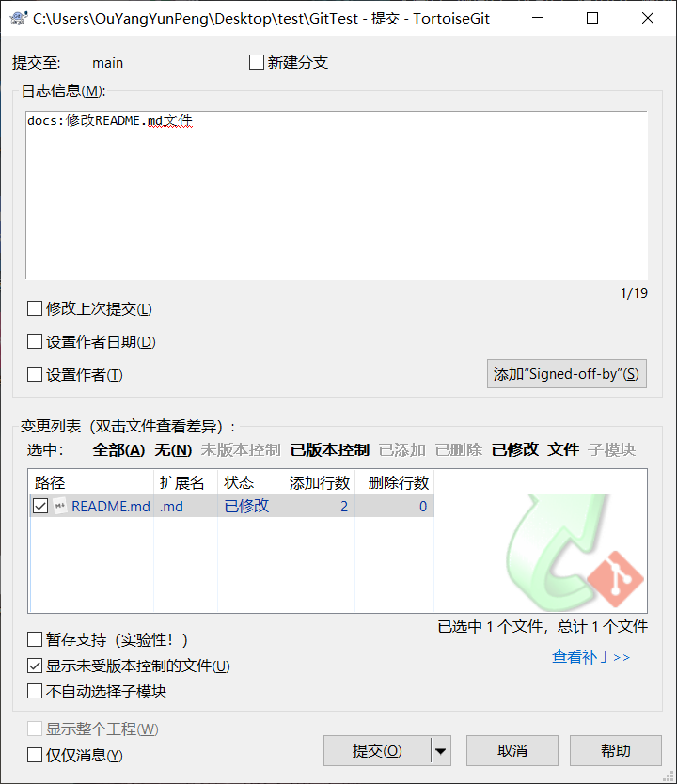Click the 提交(O) commit button
Image resolution: width=677 pixels, height=784 pixels.
pos(377,751)
